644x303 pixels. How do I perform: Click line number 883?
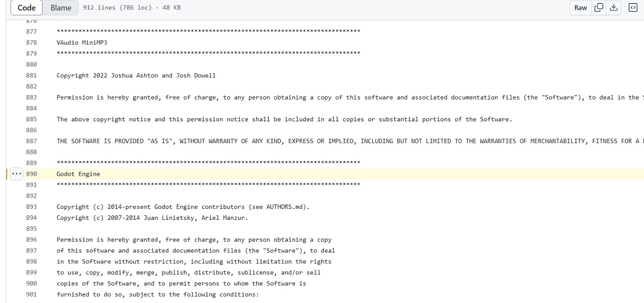pos(31,98)
